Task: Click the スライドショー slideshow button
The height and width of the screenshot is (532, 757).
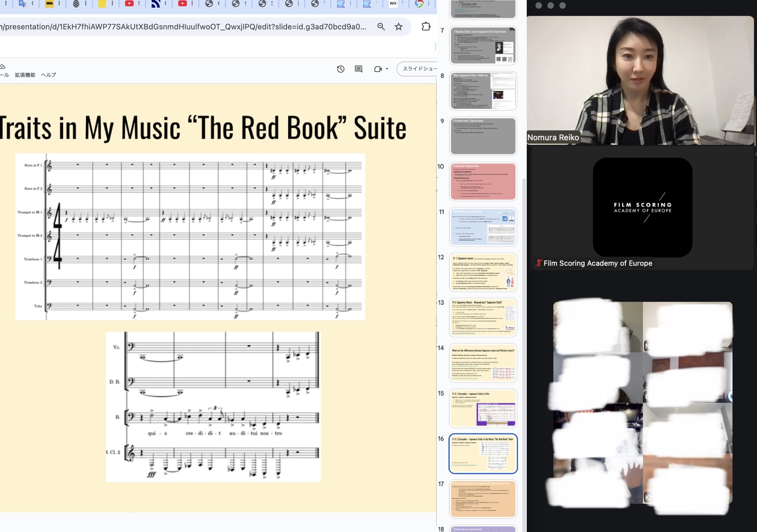Action: pos(418,69)
